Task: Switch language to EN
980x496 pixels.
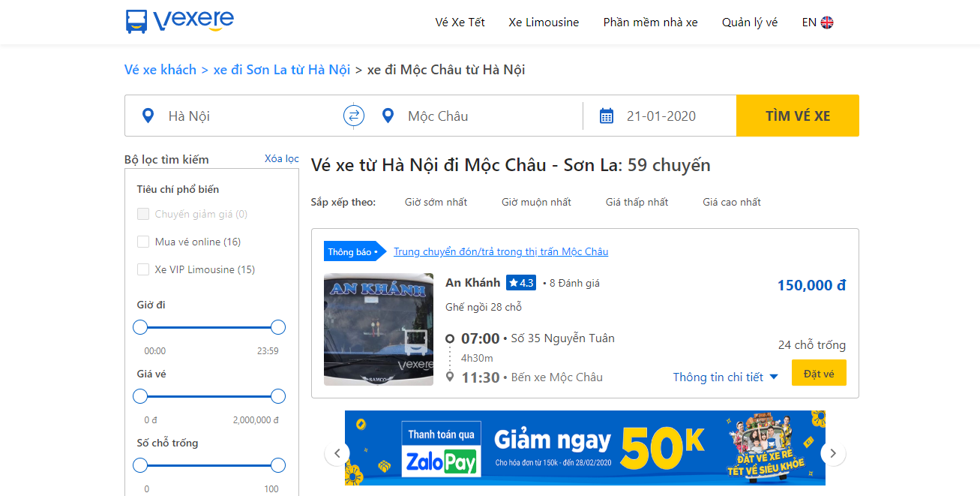Action: 809,23
